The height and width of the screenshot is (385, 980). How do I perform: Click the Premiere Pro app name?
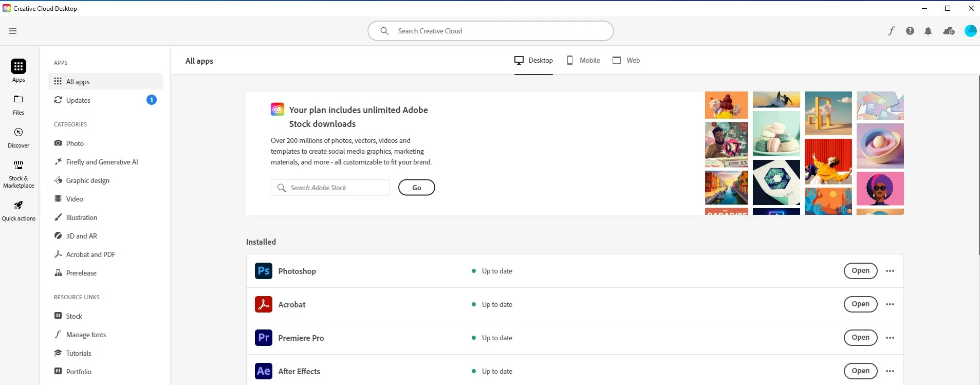pyautogui.click(x=301, y=338)
